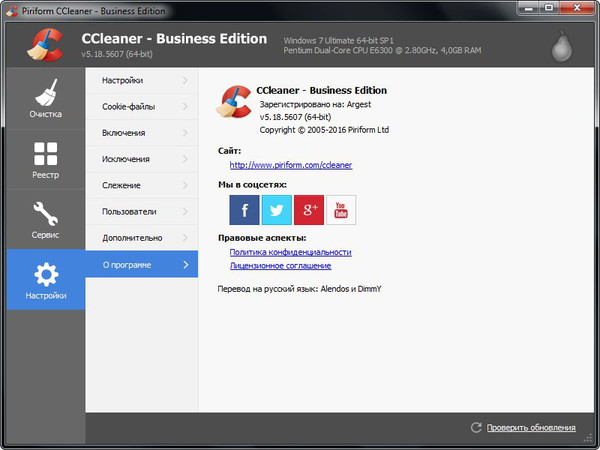Click Зарегистрировано на: Argest text
Image resolution: width=600 pixels, height=450 pixels.
(315, 104)
